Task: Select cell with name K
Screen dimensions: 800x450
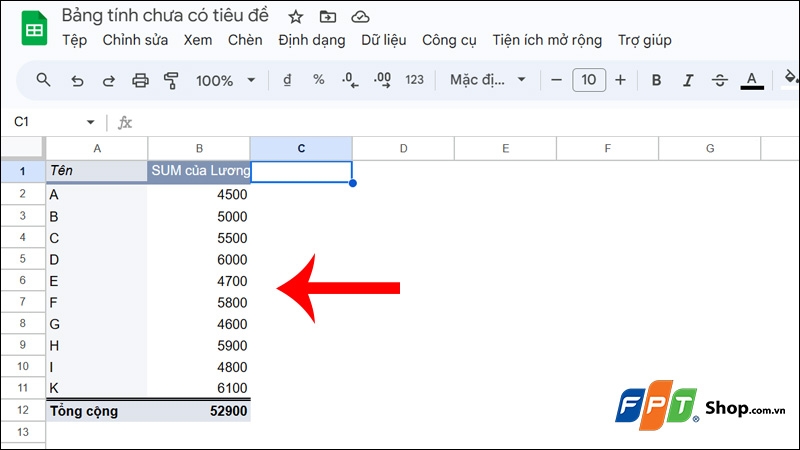Action: click(x=97, y=388)
